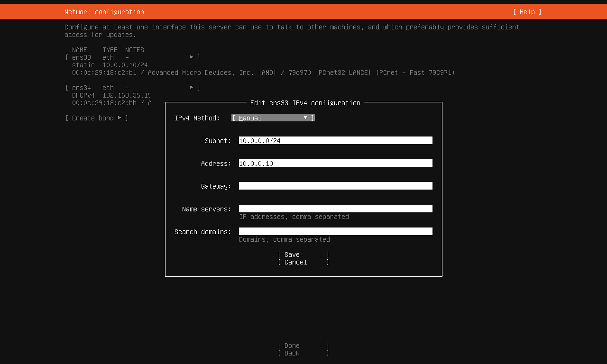Expand the ens34 interface menu

(132, 88)
